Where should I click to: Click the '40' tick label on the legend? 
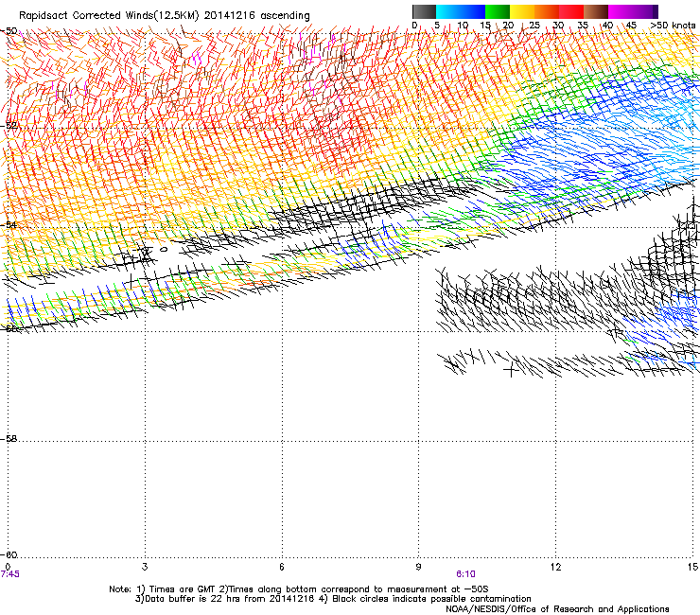(x=607, y=26)
